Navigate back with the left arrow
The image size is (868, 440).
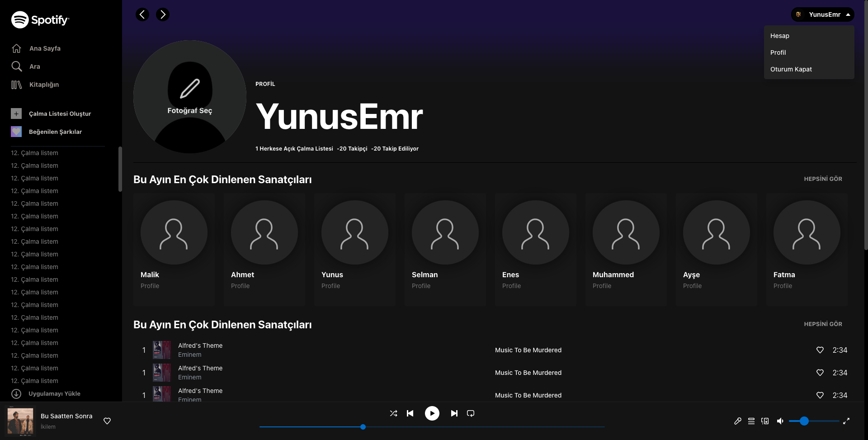(x=142, y=14)
